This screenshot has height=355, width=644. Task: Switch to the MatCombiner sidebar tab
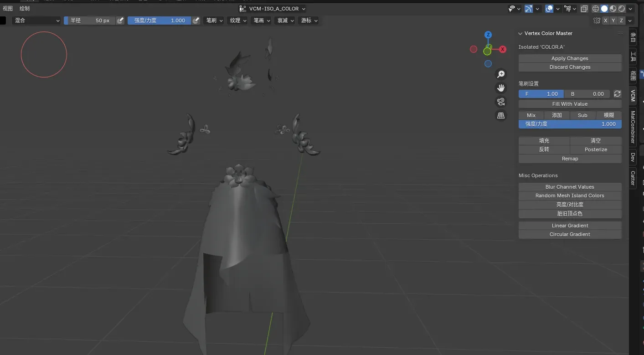tap(633, 127)
